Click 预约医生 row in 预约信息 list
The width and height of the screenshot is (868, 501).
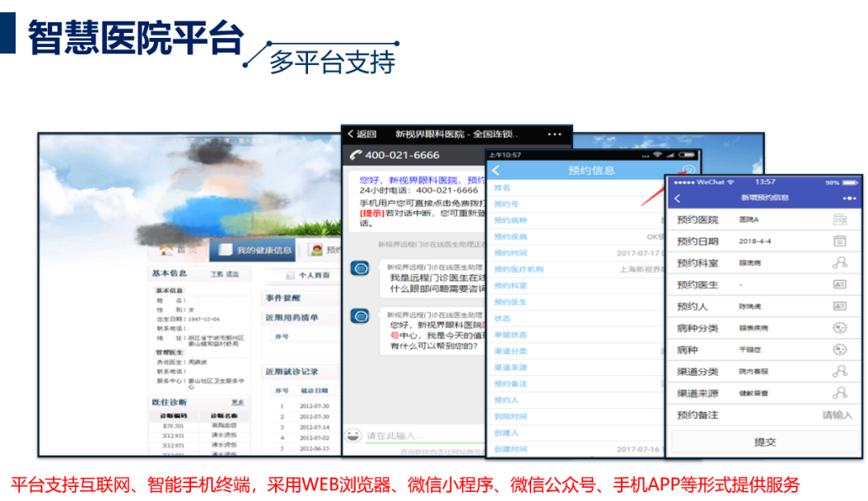click(x=576, y=302)
